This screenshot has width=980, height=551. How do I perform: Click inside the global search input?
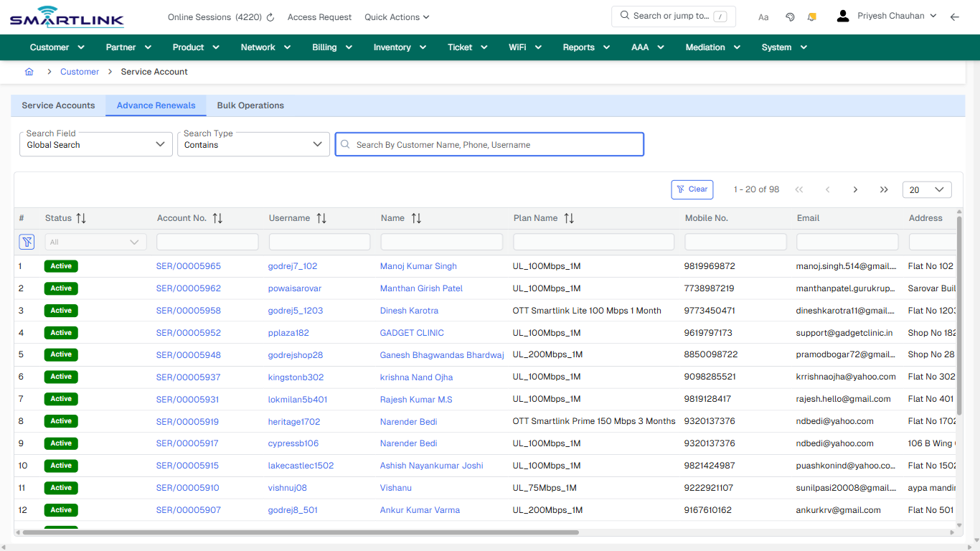489,143
